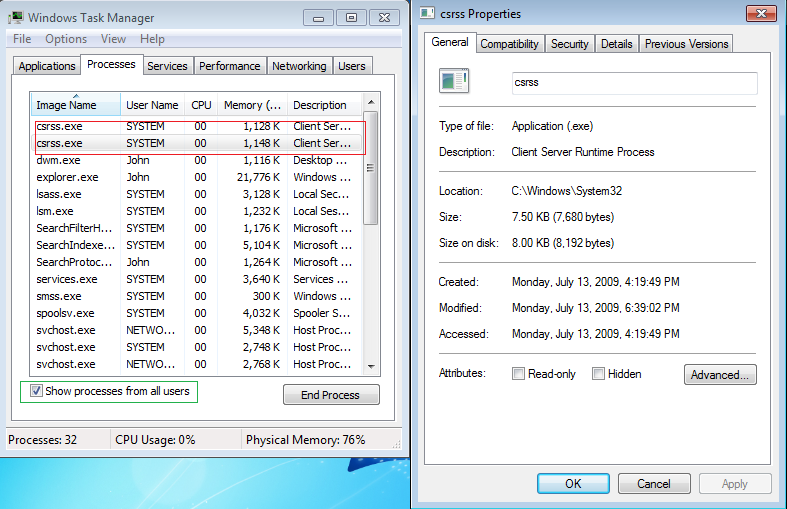
Task: Click the C:\Windows\System32 location text
Action: (x=567, y=191)
